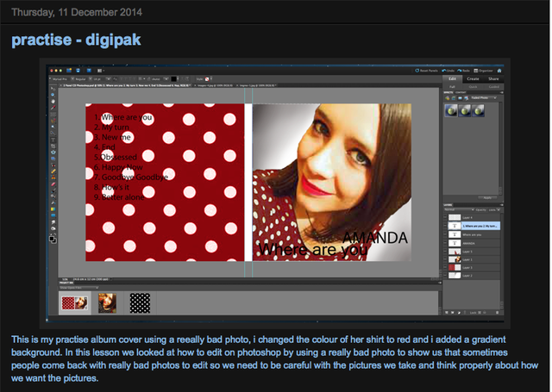Switch to the Share tab

coord(493,78)
